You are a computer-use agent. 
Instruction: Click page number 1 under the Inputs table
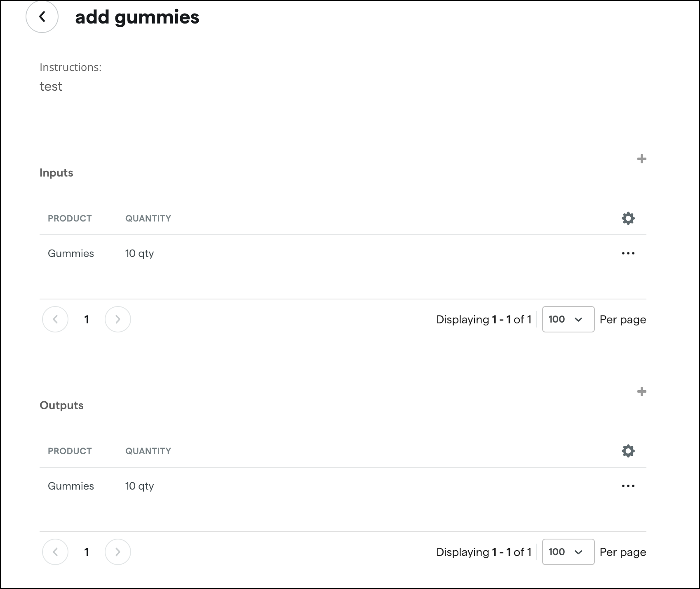[x=87, y=319]
